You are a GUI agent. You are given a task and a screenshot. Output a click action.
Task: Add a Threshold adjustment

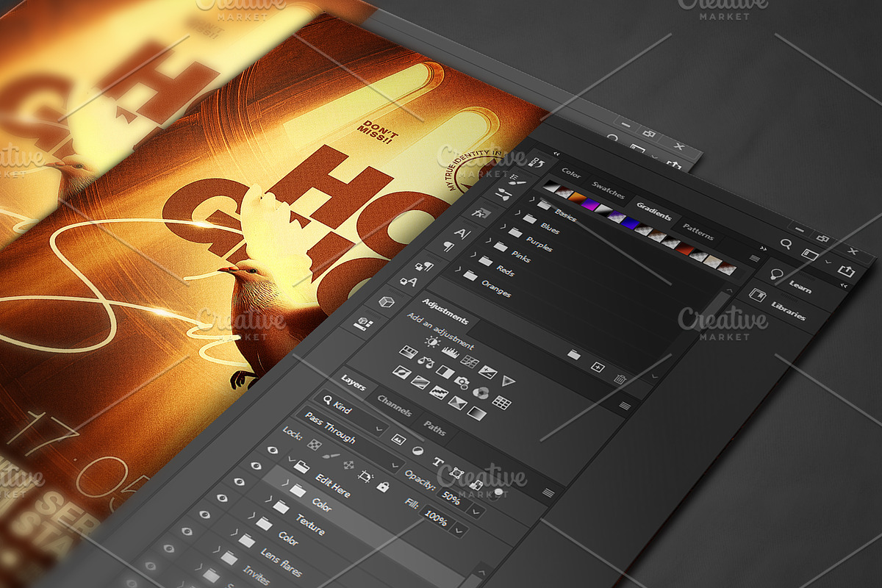click(439, 392)
